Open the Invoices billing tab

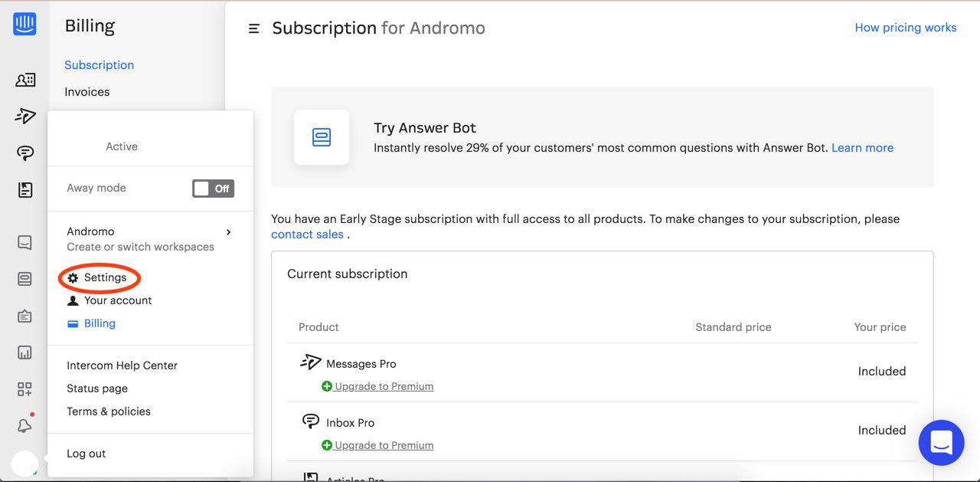pyautogui.click(x=87, y=92)
